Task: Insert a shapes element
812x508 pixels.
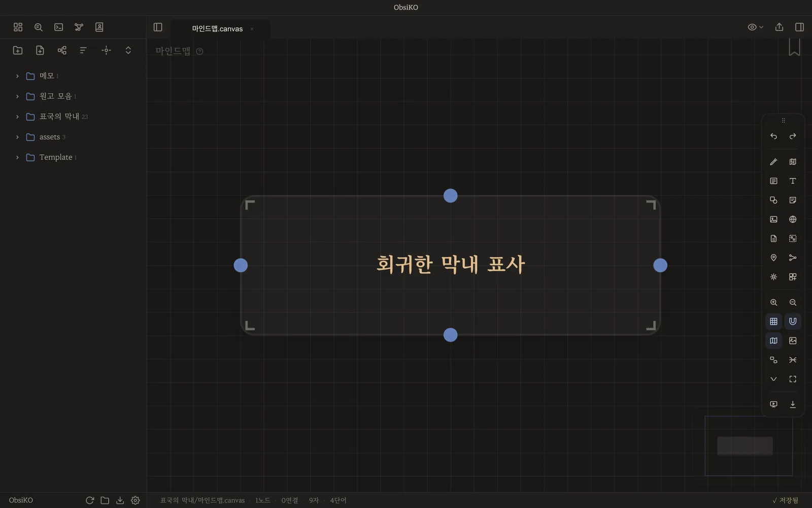Action: (x=773, y=200)
